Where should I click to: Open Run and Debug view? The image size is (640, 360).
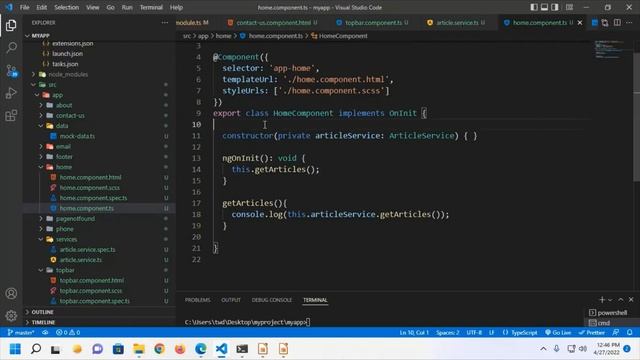tap(11, 93)
